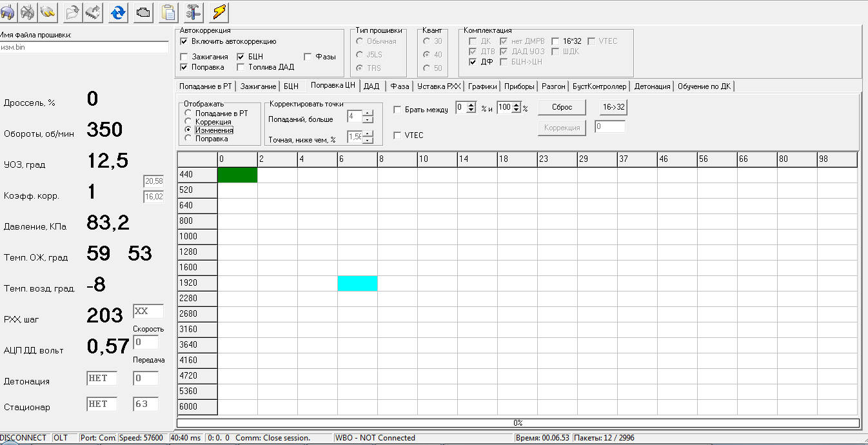Click row header '3160' in table
The width and height of the screenshot is (868, 445).
point(197,330)
